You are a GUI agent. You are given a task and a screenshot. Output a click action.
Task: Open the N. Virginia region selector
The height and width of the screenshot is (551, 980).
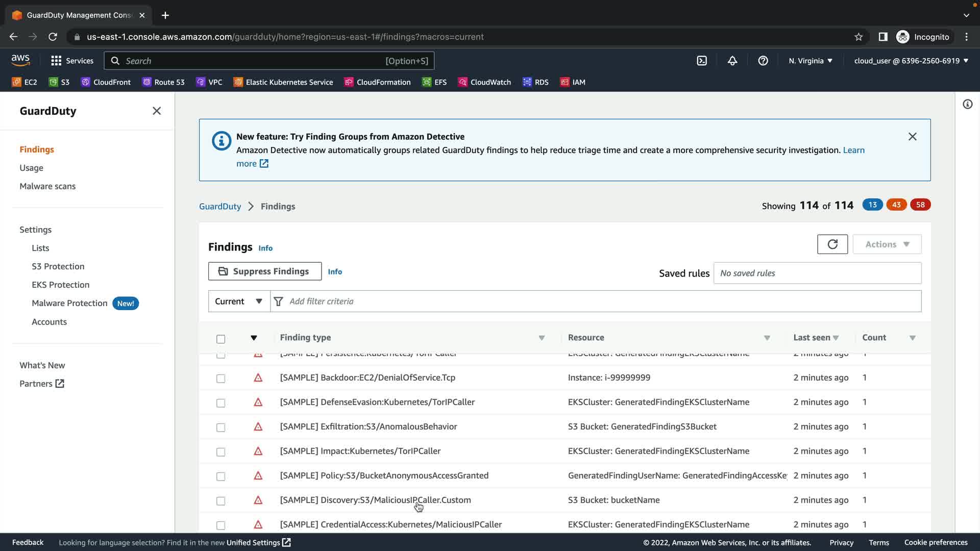tap(810, 61)
